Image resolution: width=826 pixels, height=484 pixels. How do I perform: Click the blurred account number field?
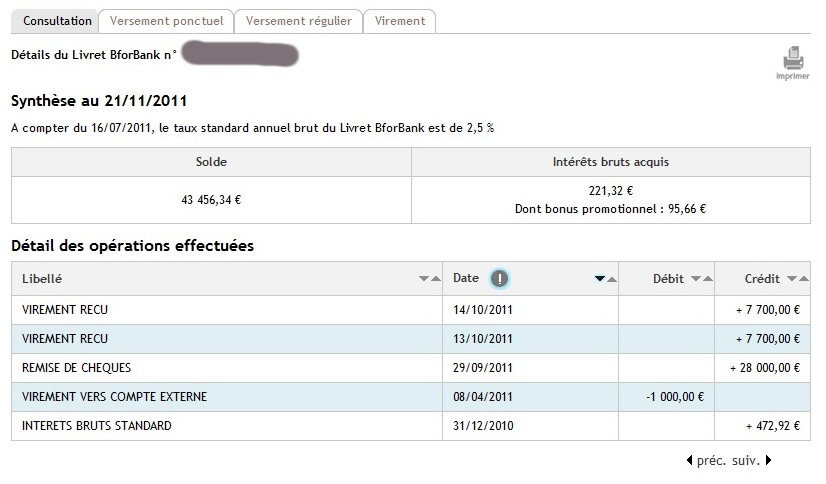240,54
